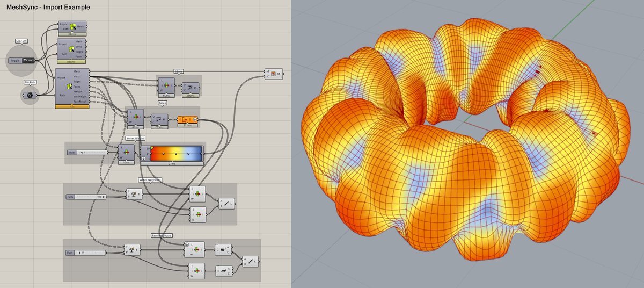Image resolution: width=644 pixels, height=288 pixels.
Task: Select the large Import component showing 1.5s
Action: [x=72, y=87]
